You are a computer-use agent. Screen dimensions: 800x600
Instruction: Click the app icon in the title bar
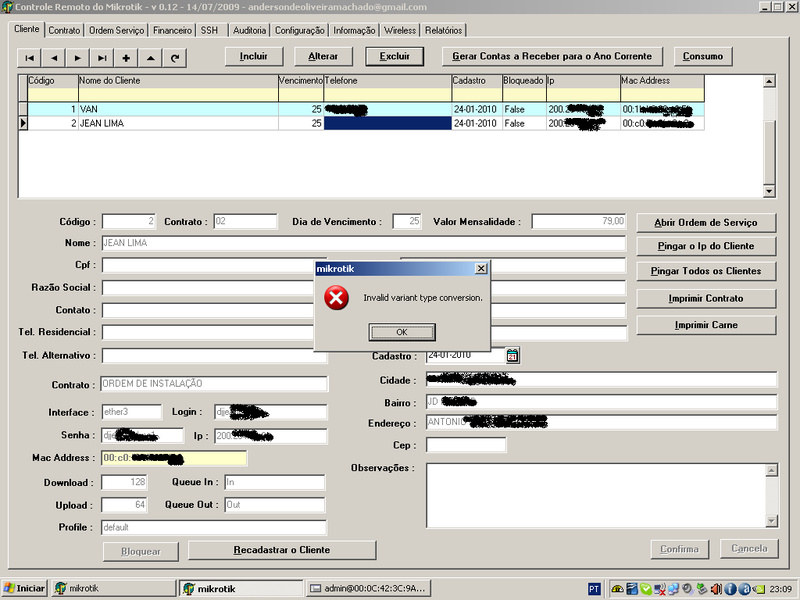[7, 7]
